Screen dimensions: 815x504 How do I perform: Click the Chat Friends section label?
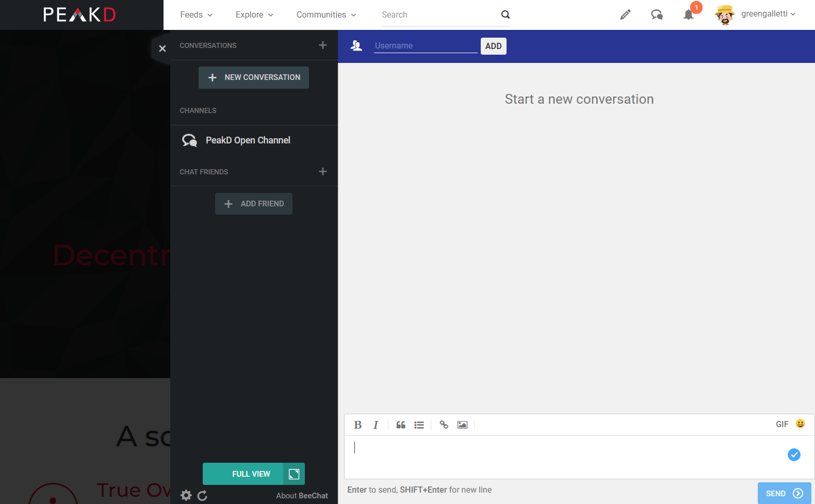(x=204, y=172)
